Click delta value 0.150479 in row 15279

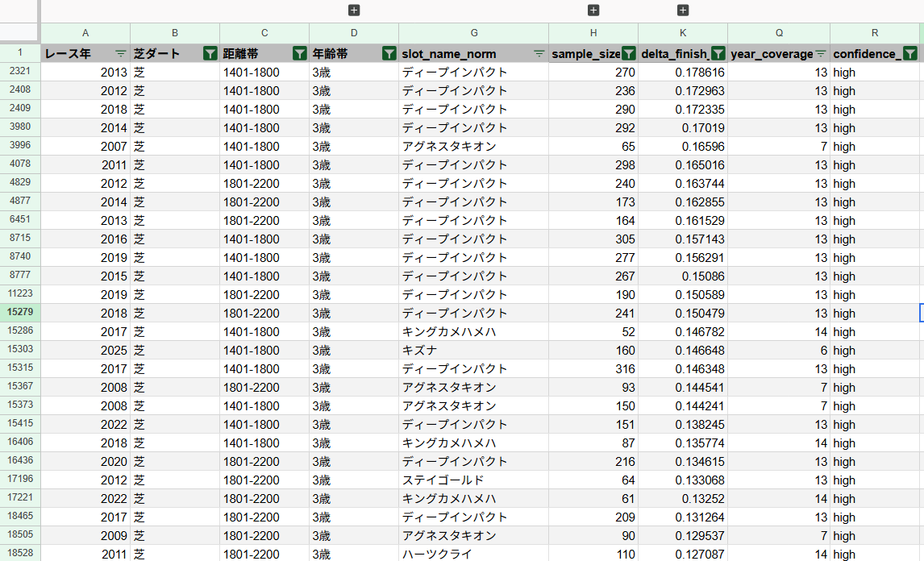click(683, 313)
